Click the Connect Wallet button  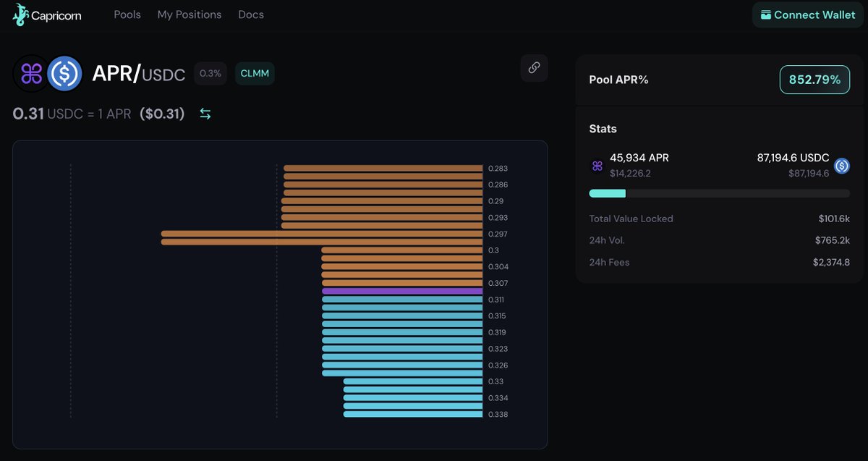point(808,14)
